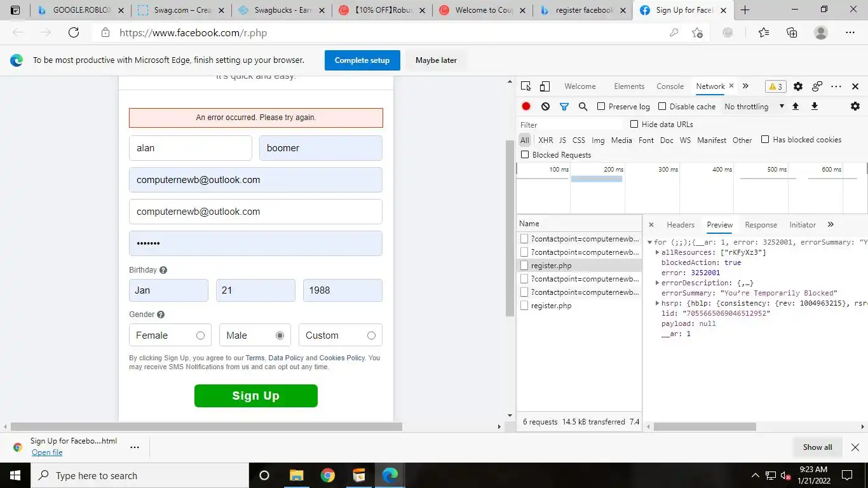Click the red record network log button
This screenshot has height=488, width=868.
point(526,106)
